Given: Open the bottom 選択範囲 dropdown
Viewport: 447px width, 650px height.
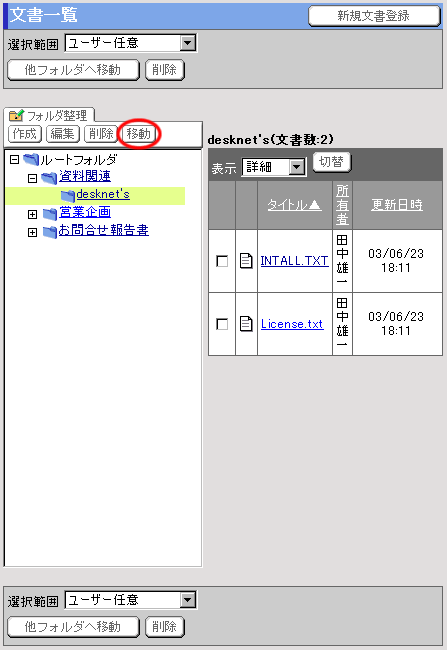Looking at the screenshot, I should (x=131, y=600).
